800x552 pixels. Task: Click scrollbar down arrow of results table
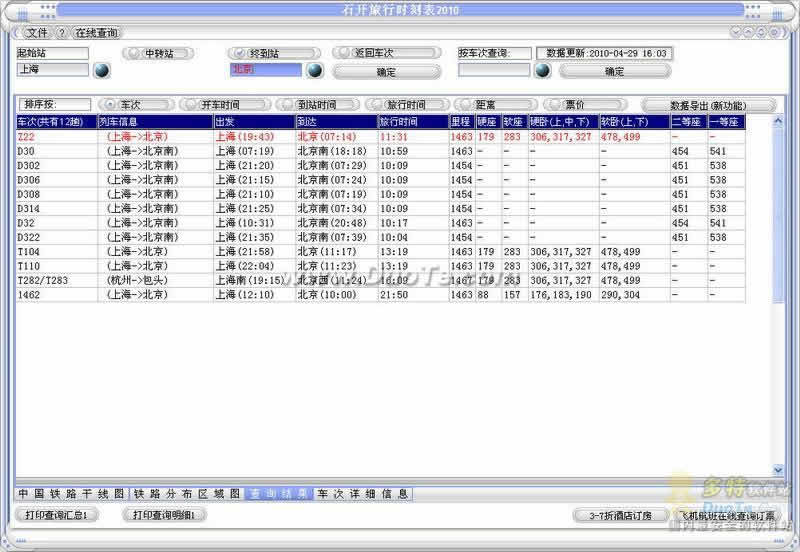tap(778, 469)
